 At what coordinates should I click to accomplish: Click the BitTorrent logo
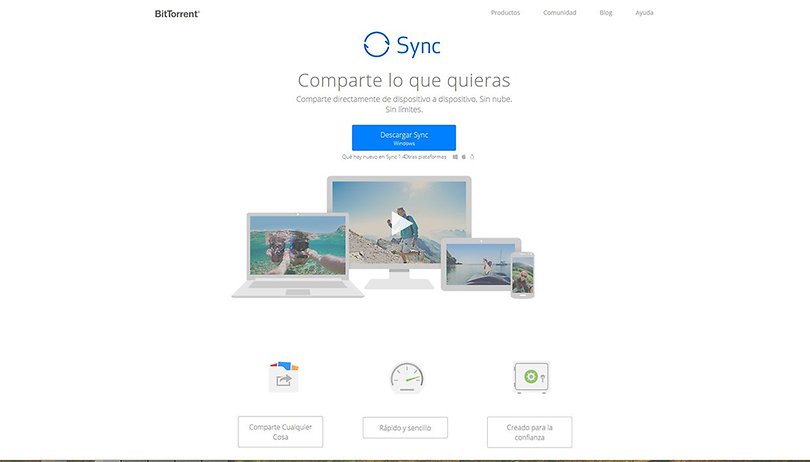tap(177, 14)
